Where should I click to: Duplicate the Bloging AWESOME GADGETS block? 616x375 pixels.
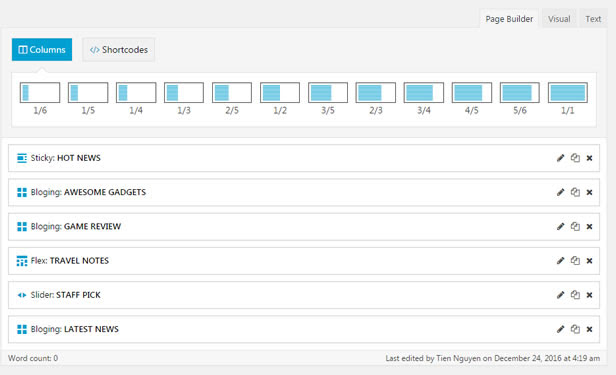coord(575,192)
